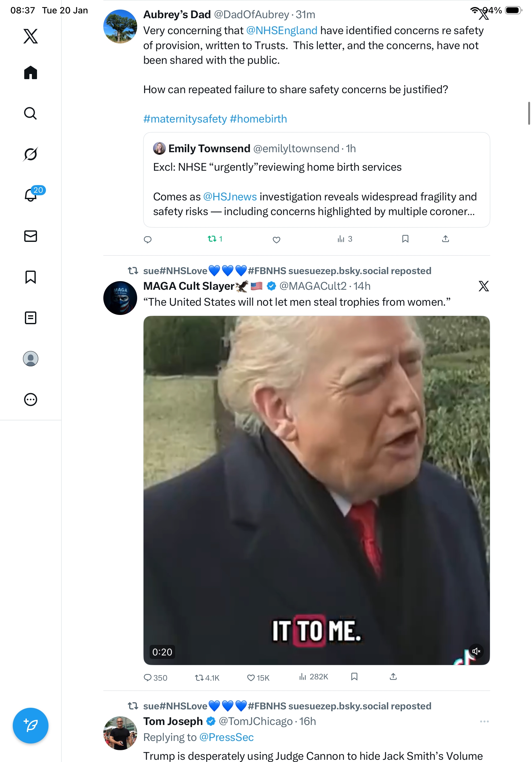Open Grok from the sidebar
The width and height of the screenshot is (532, 762).
pos(31,154)
